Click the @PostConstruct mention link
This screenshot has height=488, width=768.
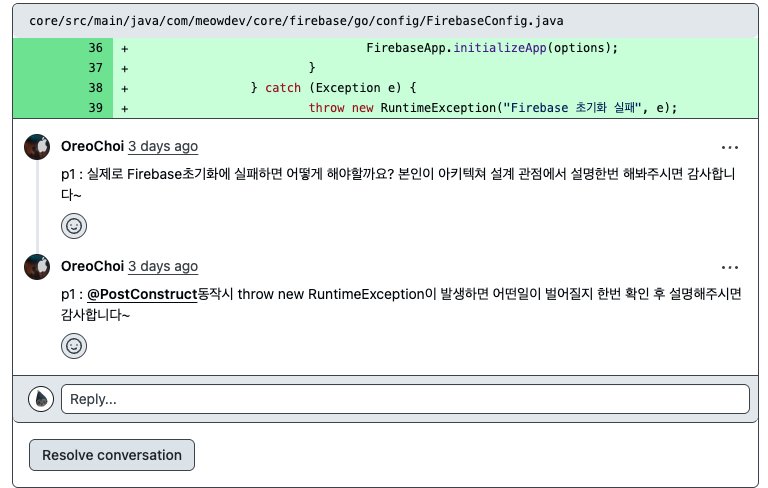click(142, 294)
